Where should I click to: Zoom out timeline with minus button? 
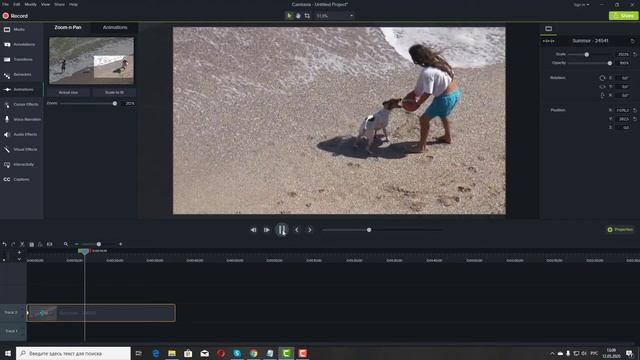click(76, 244)
